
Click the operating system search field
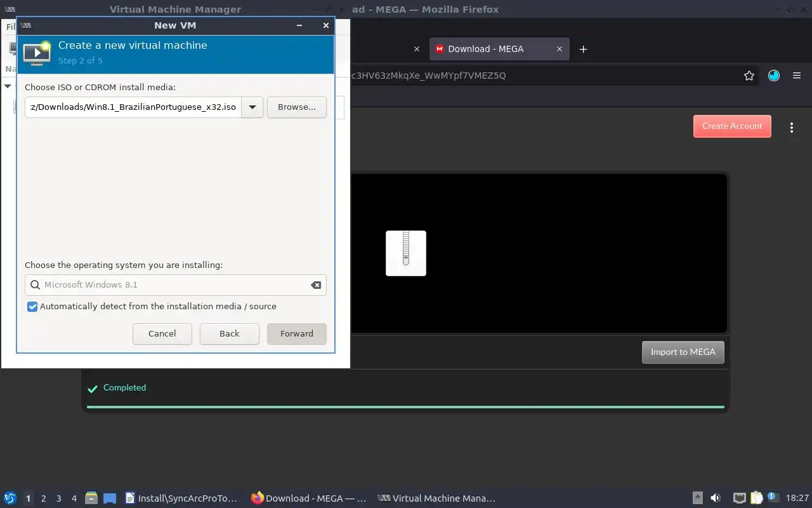(x=176, y=285)
